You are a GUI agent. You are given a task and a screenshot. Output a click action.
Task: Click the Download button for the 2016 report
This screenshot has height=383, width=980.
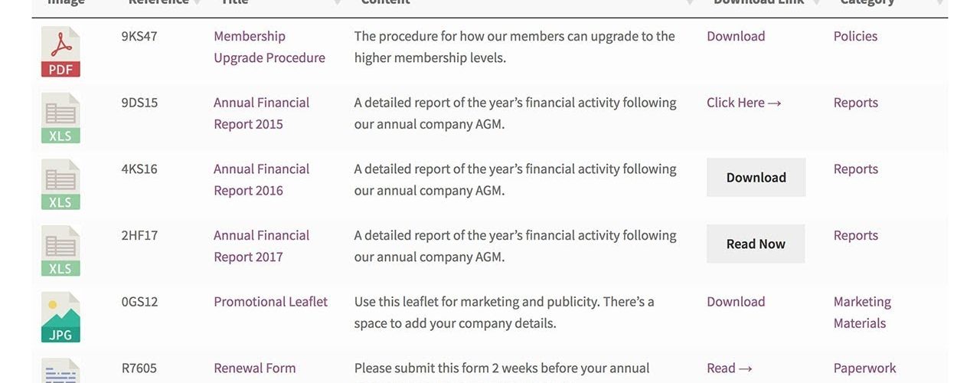[x=756, y=178]
